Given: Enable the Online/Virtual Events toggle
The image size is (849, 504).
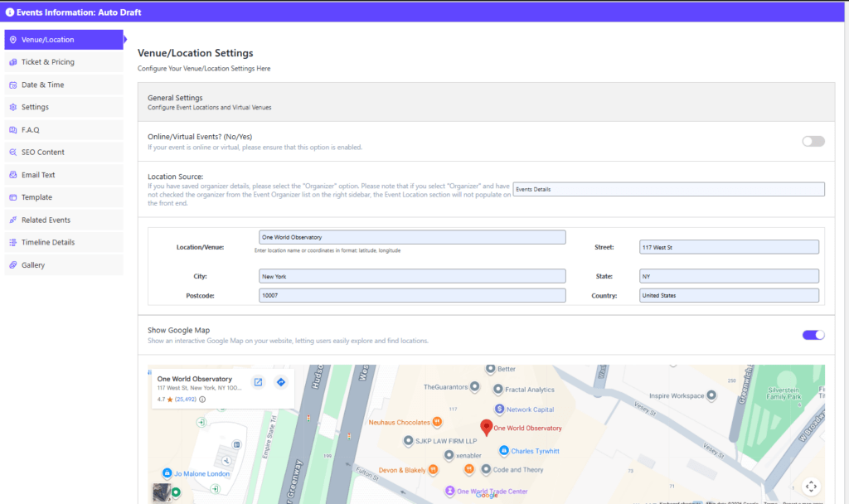Looking at the screenshot, I should point(813,141).
